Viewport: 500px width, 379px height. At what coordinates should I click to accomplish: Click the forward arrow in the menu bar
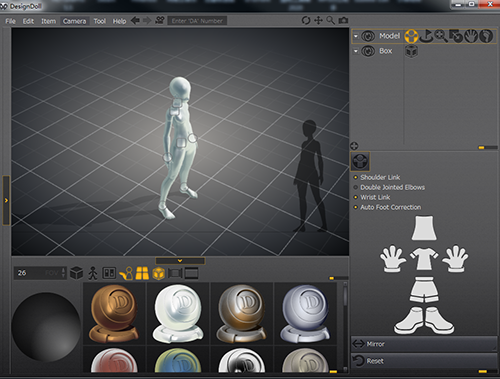tap(147, 21)
